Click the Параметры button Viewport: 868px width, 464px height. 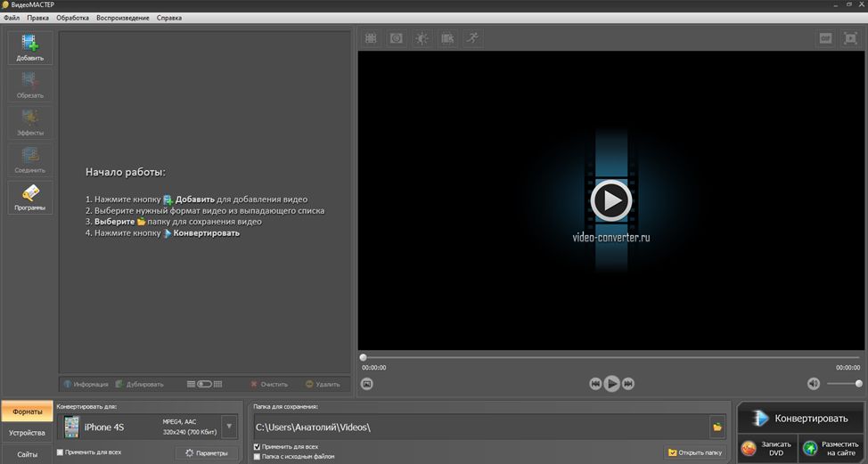pyautogui.click(x=206, y=453)
